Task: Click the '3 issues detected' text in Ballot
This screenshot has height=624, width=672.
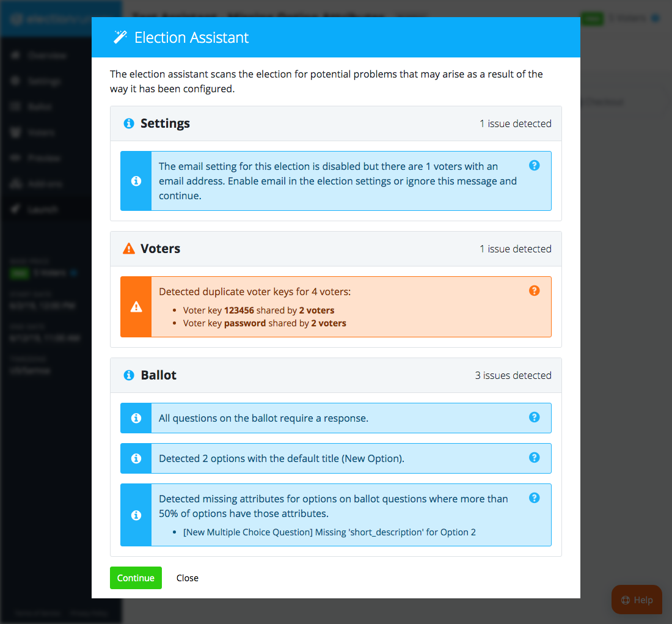Action: tap(513, 375)
